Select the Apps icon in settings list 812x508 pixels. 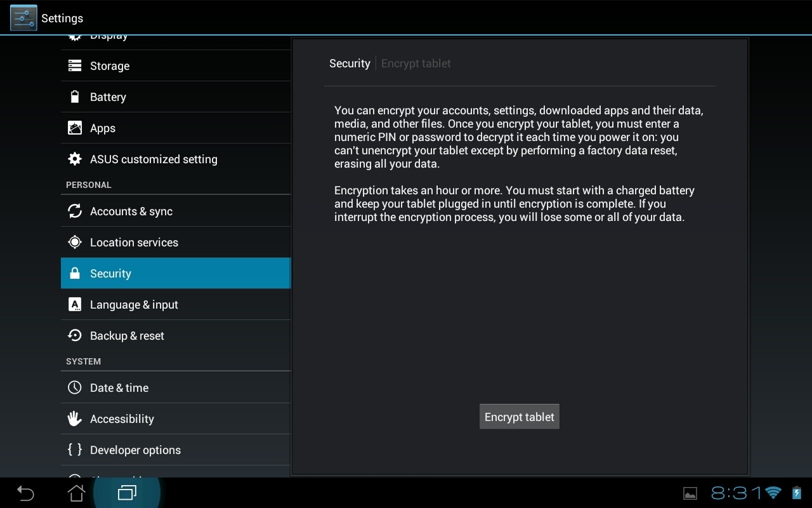(75, 128)
